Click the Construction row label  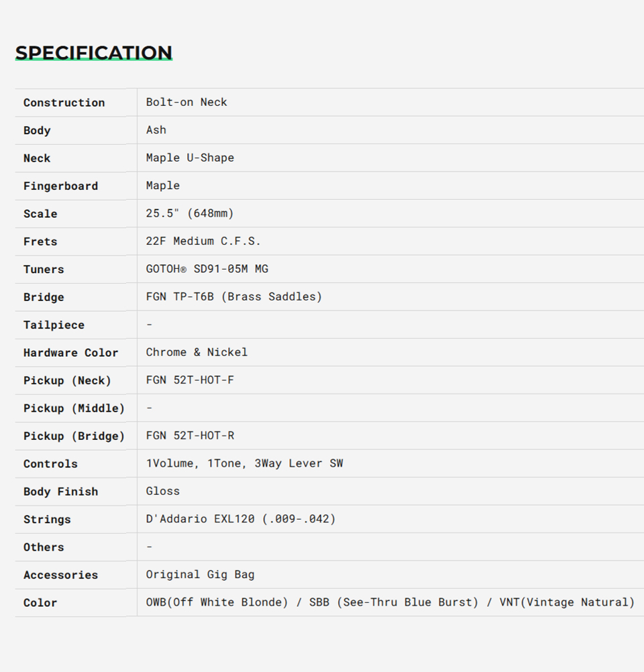64,103
